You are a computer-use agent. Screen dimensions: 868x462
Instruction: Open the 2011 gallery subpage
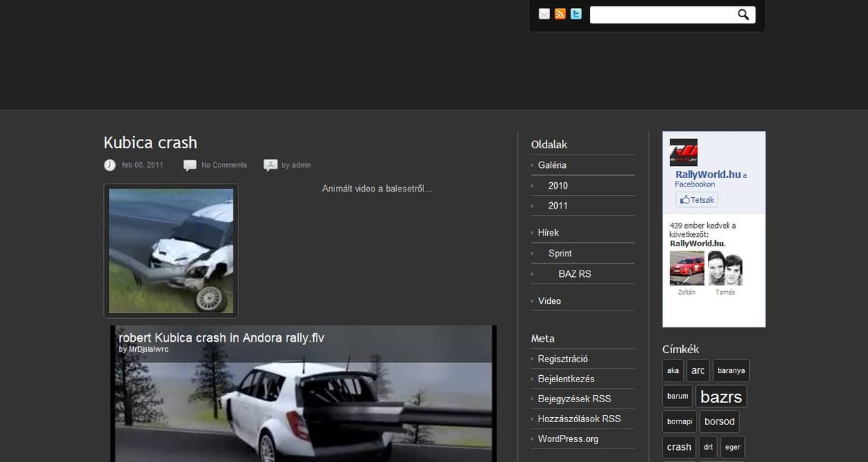558,206
